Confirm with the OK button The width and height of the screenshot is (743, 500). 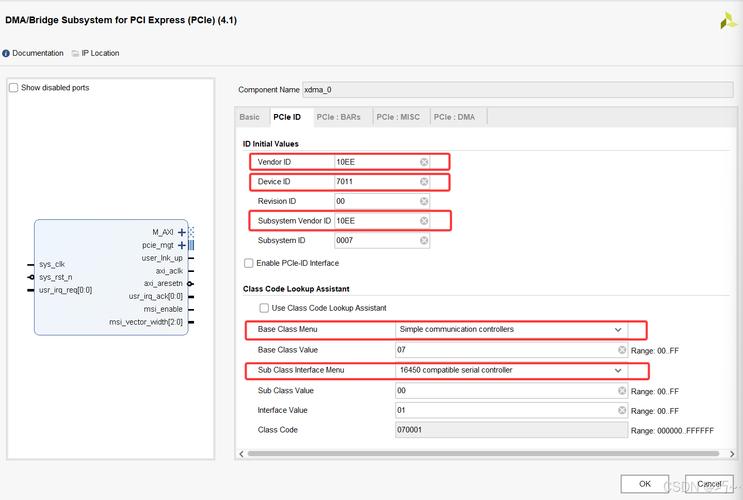(x=644, y=484)
